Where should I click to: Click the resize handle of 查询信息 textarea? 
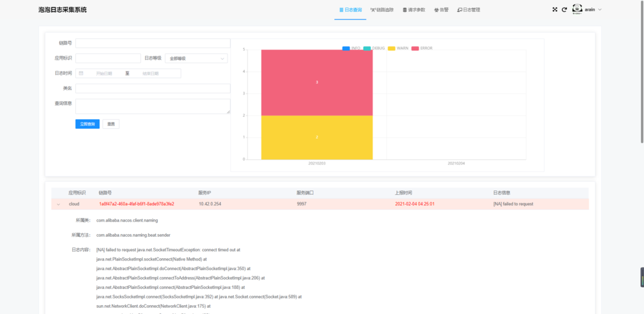[x=228, y=112]
